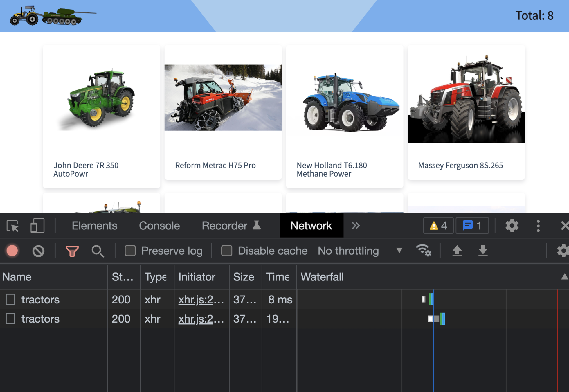Sort by the Time column header
Image resolution: width=569 pixels, height=392 pixels.
coord(279,277)
